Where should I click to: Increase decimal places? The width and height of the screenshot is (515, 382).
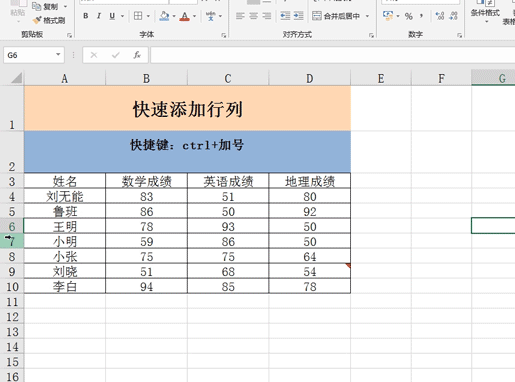click(440, 16)
